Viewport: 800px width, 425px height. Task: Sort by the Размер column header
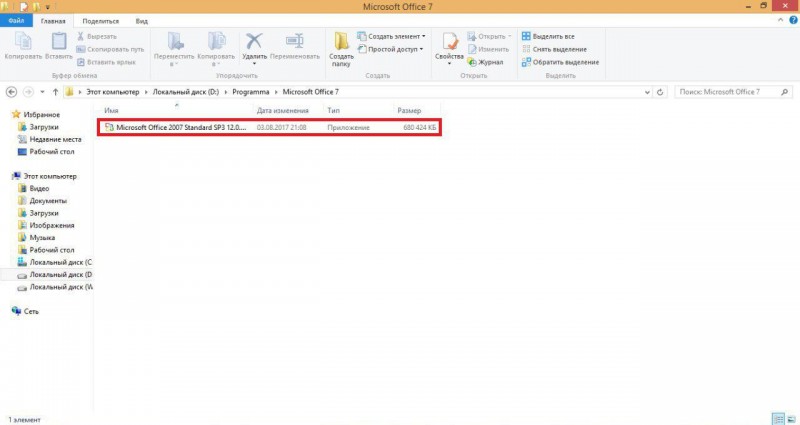pos(409,110)
